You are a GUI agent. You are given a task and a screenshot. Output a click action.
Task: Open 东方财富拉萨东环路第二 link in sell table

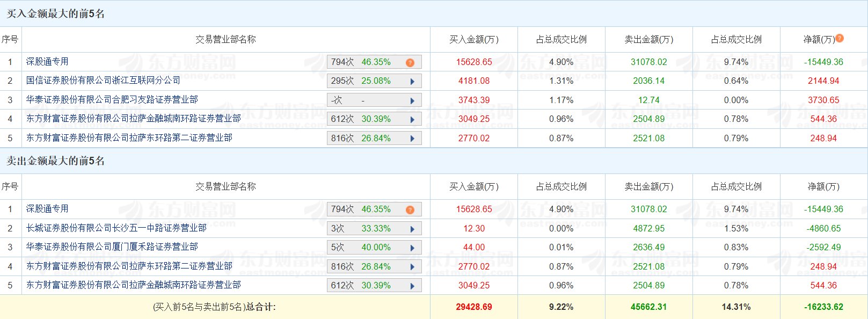coord(129,266)
